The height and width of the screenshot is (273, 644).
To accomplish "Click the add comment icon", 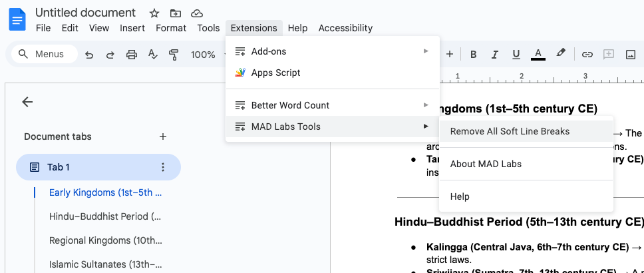I will point(608,55).
